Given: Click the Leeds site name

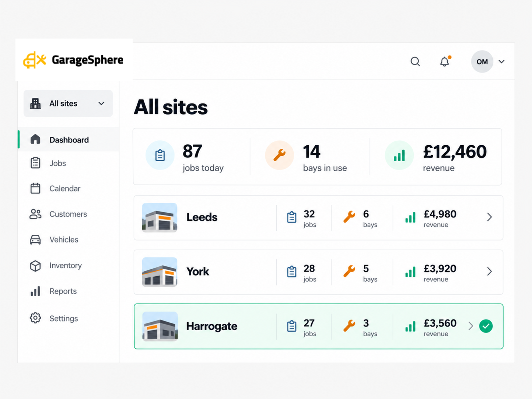Looking at the screenshot, I should pyautogui.click(x=202, y=217).
